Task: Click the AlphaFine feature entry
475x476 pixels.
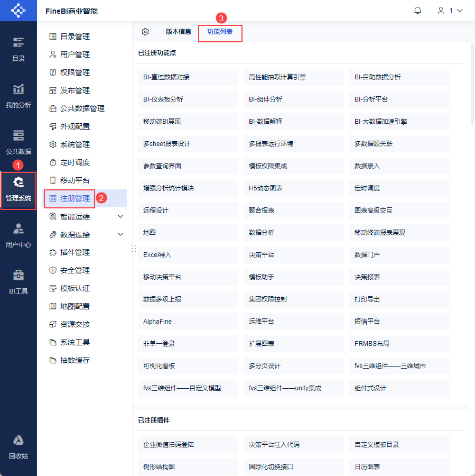Action: 188,322
